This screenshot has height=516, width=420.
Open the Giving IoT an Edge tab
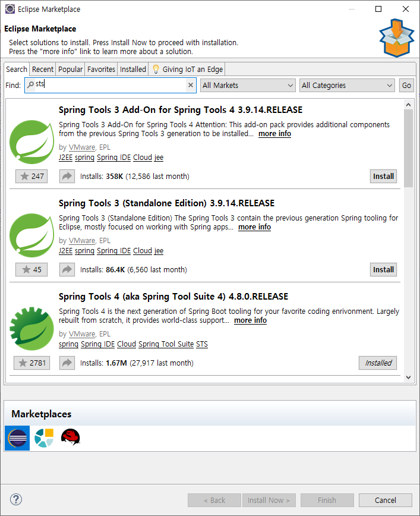pyautogui.click(x=187, y=69)
